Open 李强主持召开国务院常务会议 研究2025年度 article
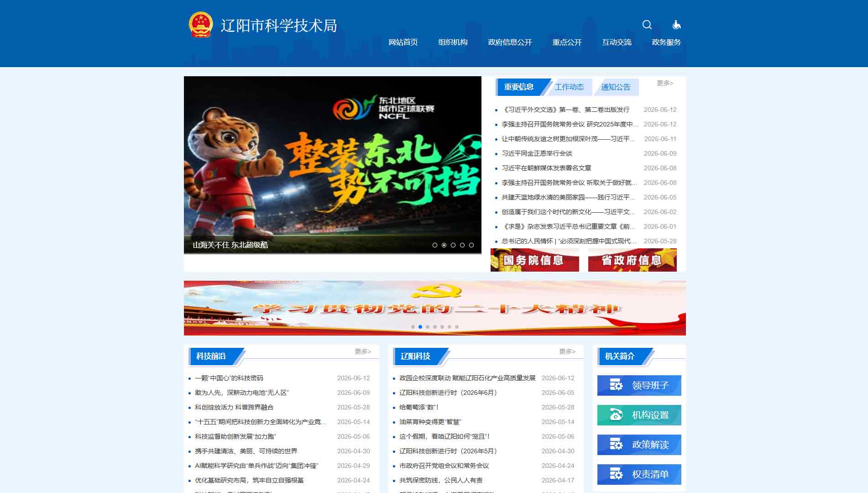The image size is (868, 493). 570,124
